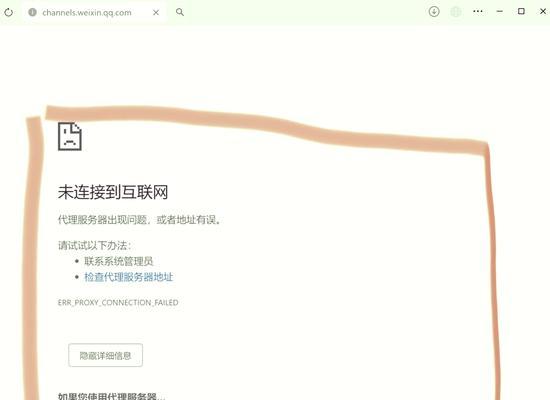Click the faded globe icon in the toolbar
Screen dimensions: 550x400
[456, 12]
